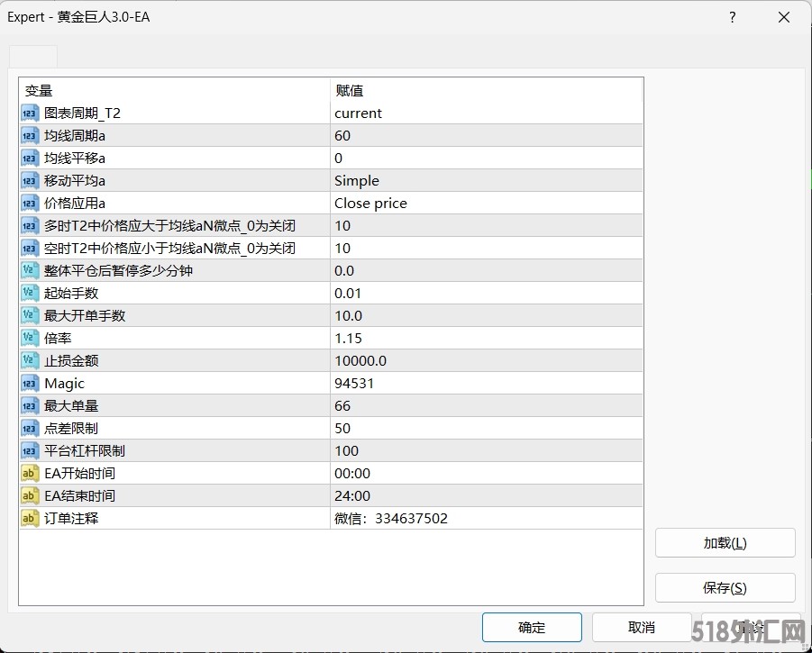The image size is (812, 653).
Task: Click the string icon beside EA结束时间
Action: pos(30,495)
